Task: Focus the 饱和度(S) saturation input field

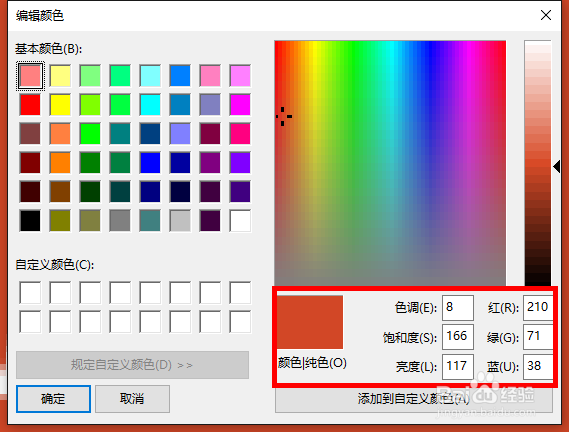Action: click(458, 337)
